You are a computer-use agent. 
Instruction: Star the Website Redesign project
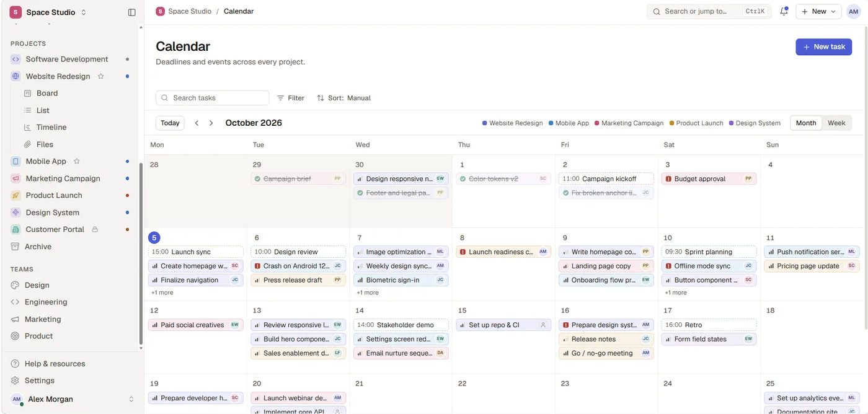pyautogui.click(x=101, y=76)
